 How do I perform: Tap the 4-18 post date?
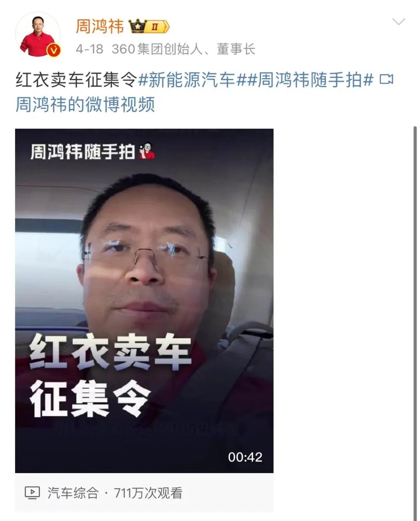coord(89,49)
